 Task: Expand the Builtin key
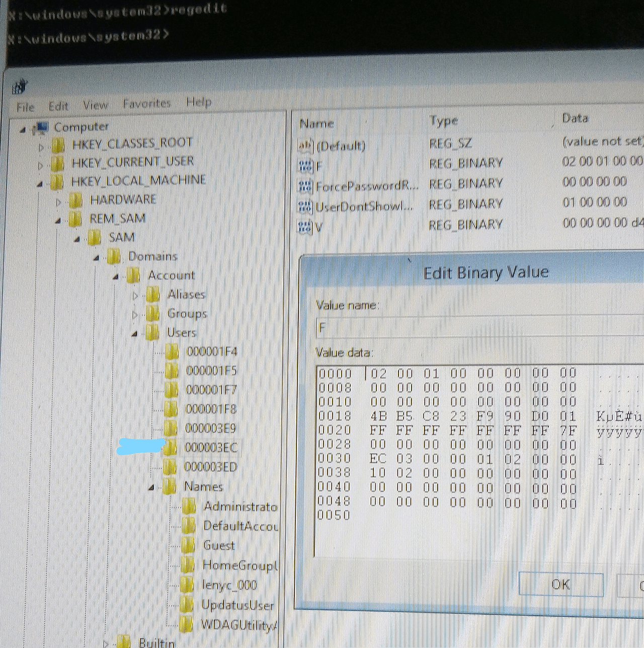[106, 643]
